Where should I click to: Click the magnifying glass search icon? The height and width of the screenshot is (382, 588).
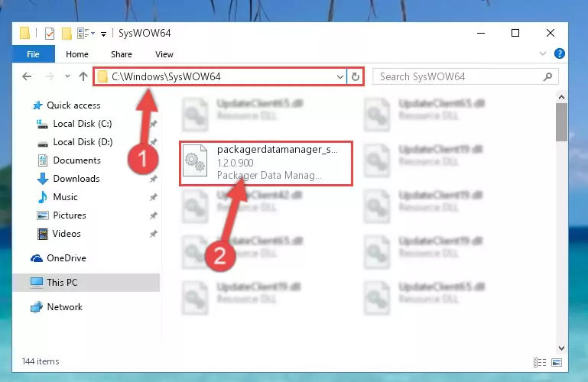(547, 76)
